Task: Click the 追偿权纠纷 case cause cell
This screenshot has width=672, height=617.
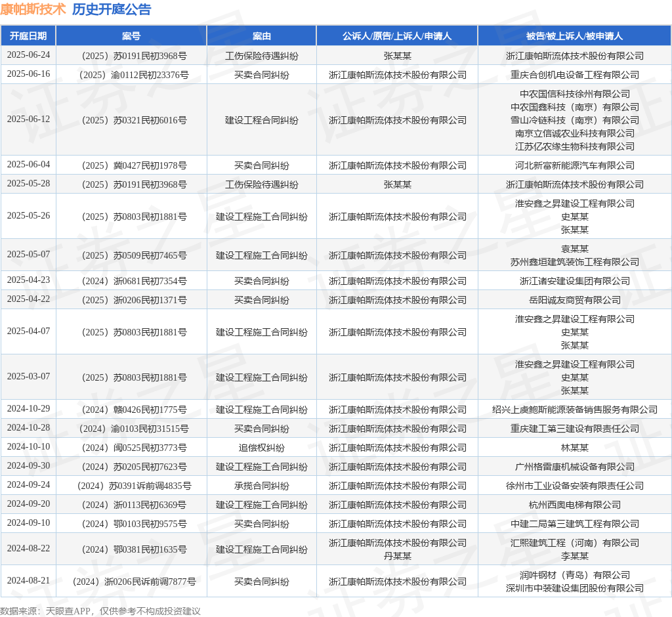Action: [x=261, y=448]
